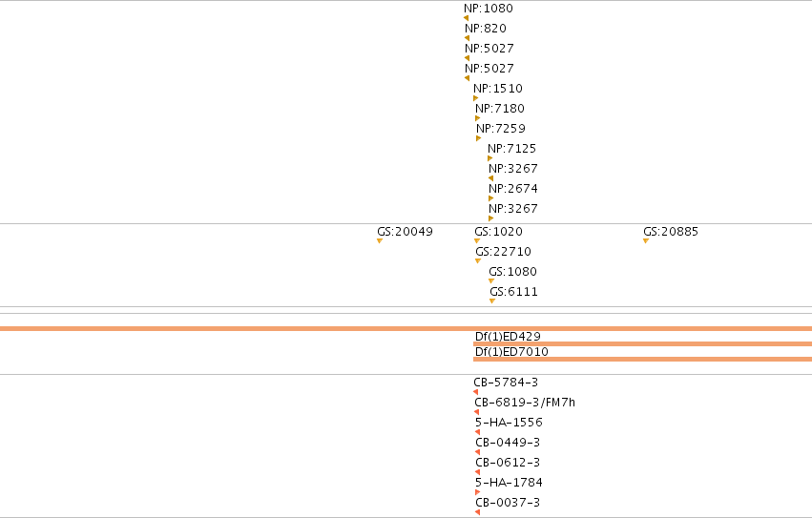
Task: Select the CB-5784-3 label
Action: point(506,383)
